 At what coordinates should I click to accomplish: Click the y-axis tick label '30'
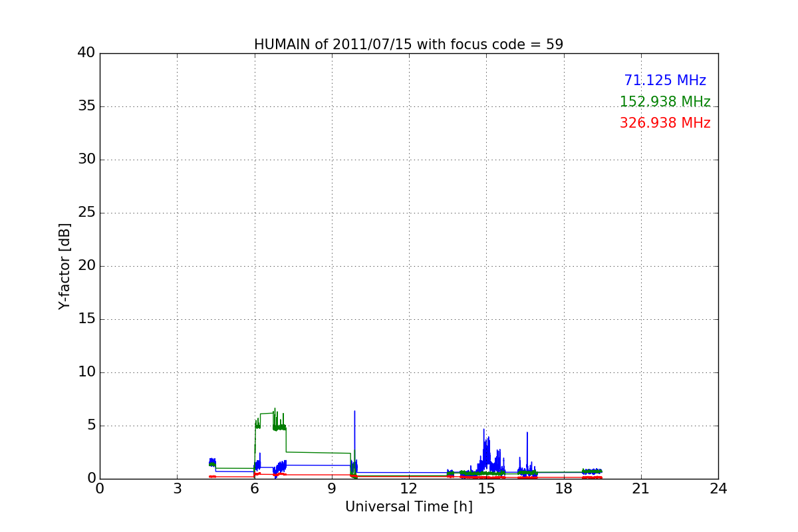[x=86, y=160]
